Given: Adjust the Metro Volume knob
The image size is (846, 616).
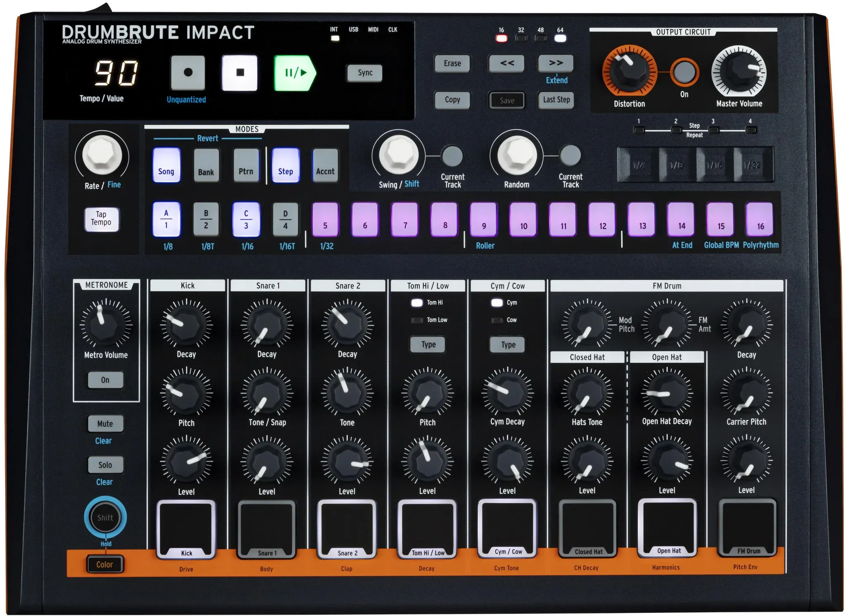Looking at the screenshot, I should pos(105,324).
